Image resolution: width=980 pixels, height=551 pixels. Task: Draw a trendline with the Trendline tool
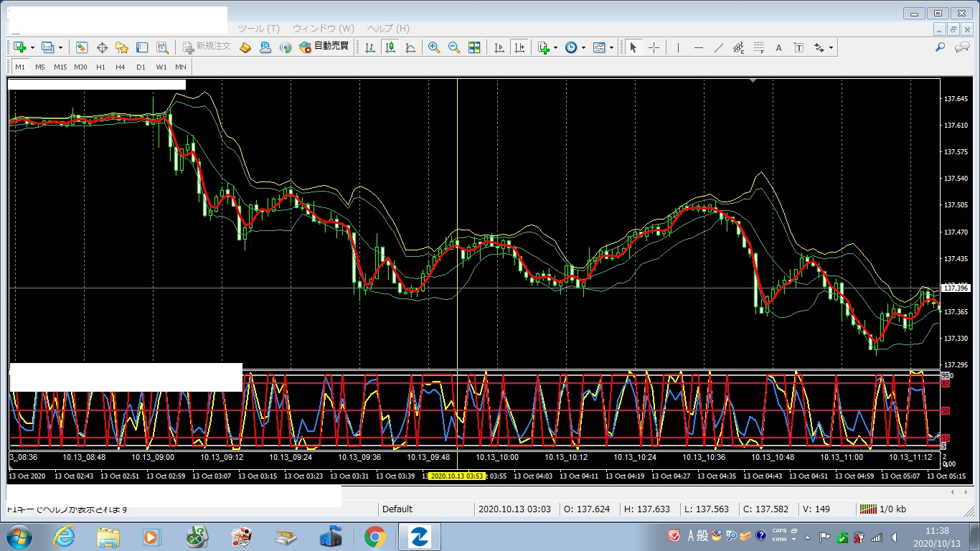pos(718,47)
